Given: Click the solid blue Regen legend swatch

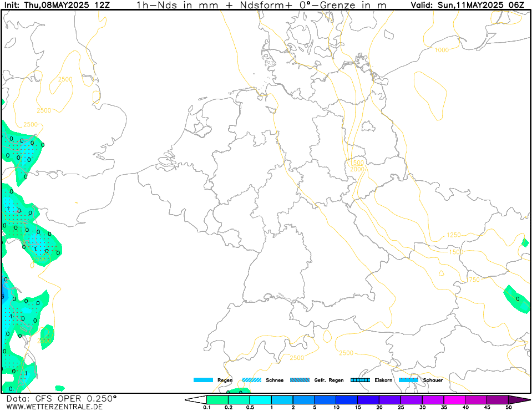Looking at the screenshot, I should 203,380.
